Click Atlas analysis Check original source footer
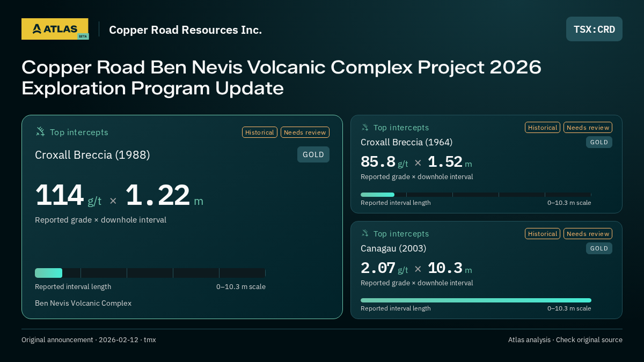 coord(565,340)
